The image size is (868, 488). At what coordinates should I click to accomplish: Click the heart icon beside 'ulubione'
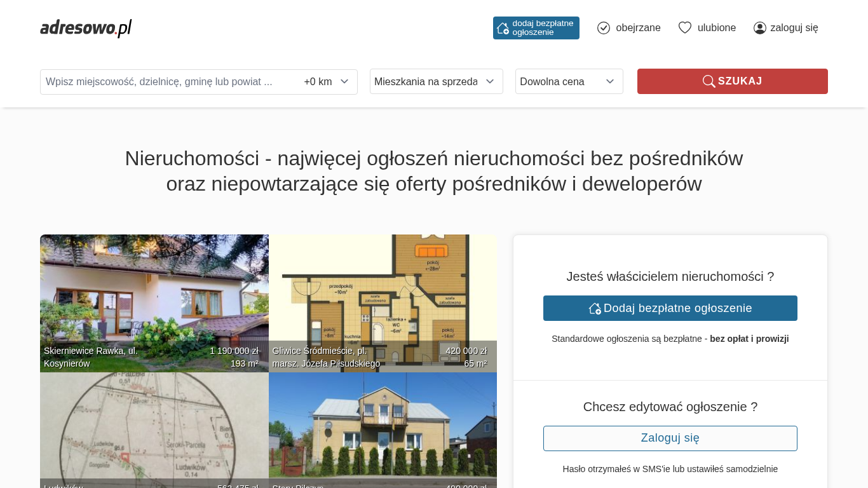(x=684, y=28)
